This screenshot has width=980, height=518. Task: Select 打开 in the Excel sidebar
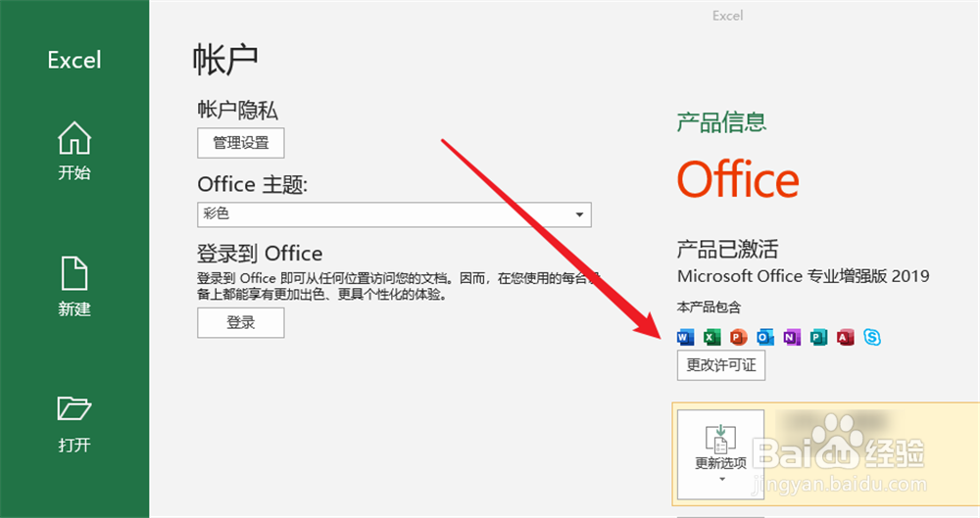pyautogui.click(x=74, y=424)
